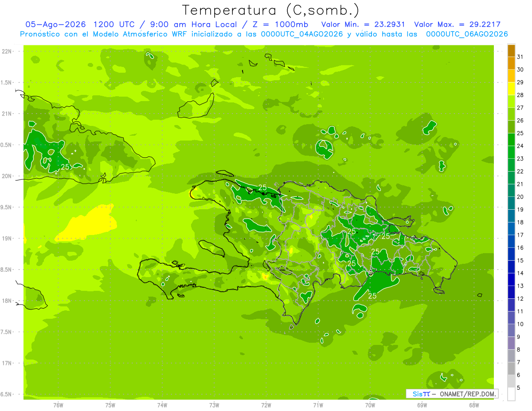Click the '19N' latitude label

coord(8,238)
